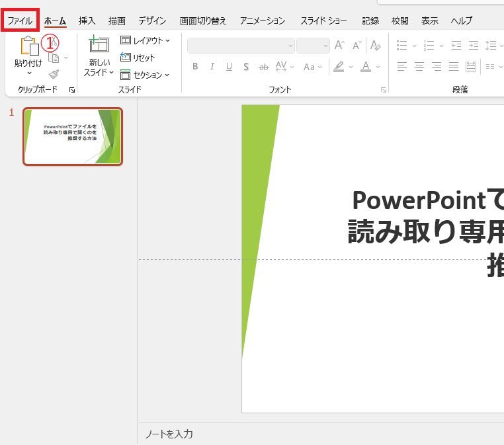
Task: Click the 貼り付け paste icon
Action: click(29, 46)
